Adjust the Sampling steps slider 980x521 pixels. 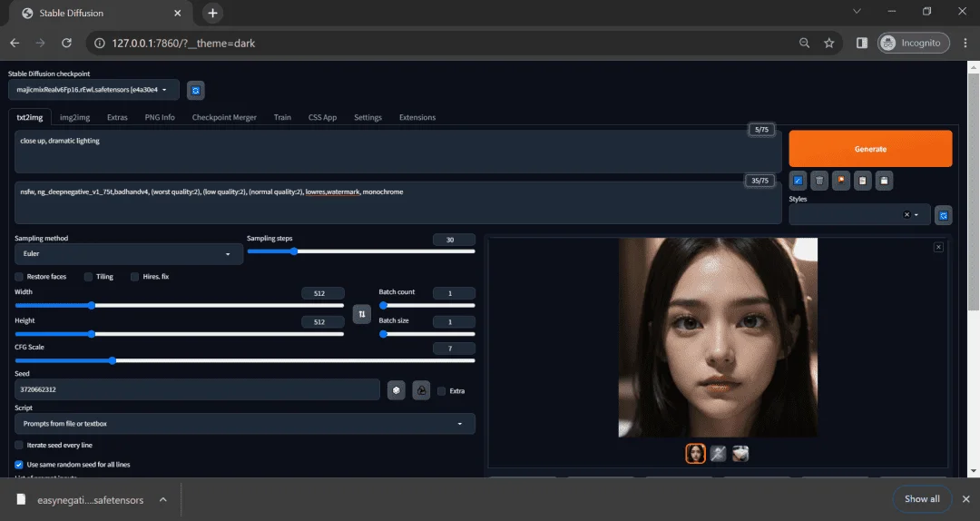point(361,251)
